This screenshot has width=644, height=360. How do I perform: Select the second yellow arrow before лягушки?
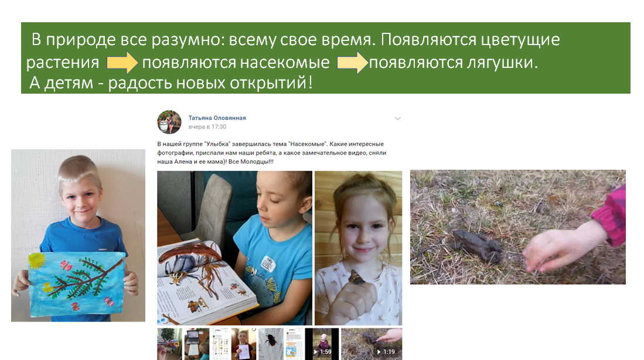click(352, 63)
